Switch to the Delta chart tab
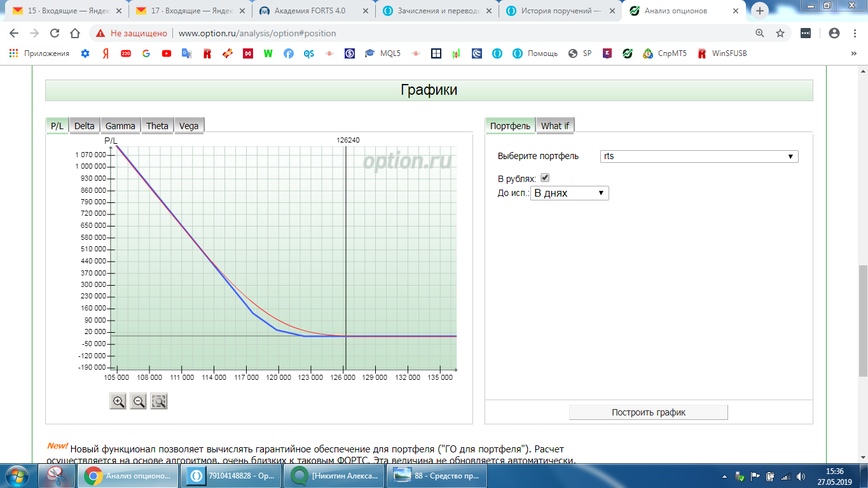The width and height of the screenshot is (868, 488). pos(84,125)
